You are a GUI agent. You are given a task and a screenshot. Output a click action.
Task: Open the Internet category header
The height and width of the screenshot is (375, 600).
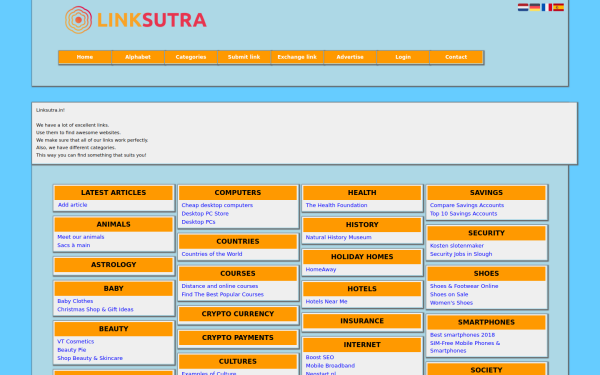click(362, 345)
